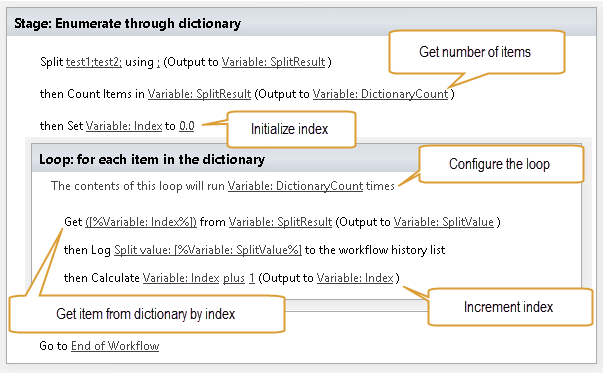The image size is (603, 373).
Task: Click 'Variable: SplitValue' output link
Action: 444,222
